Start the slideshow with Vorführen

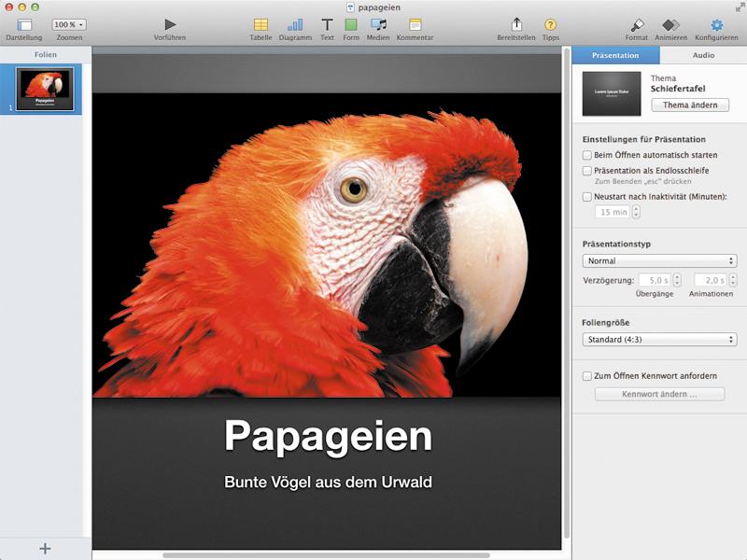[170, 24]
